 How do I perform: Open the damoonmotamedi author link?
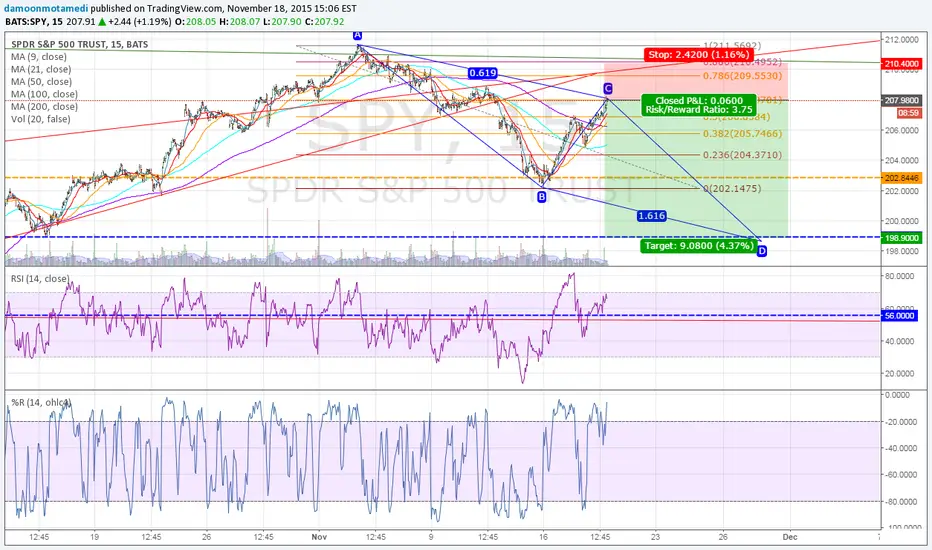click(x=46, y=8)
